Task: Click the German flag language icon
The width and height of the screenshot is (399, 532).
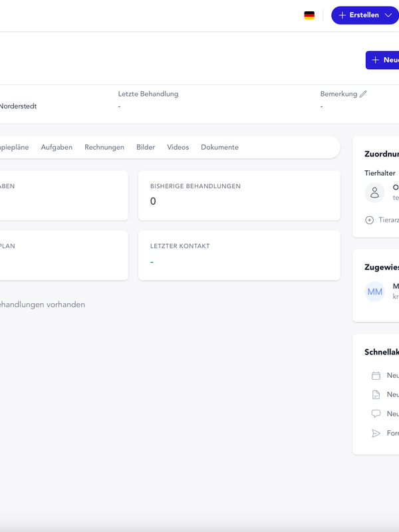Action: click(x=309, y=15)
